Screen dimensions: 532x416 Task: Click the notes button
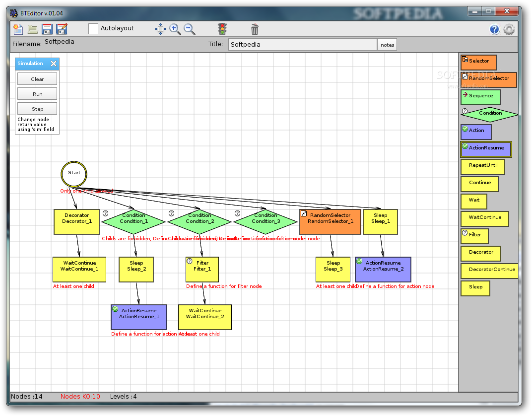(x=387, y=45)
